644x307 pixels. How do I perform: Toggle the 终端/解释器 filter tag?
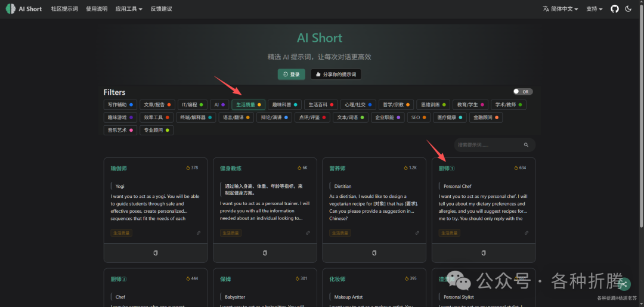click(x=196, y=117)
